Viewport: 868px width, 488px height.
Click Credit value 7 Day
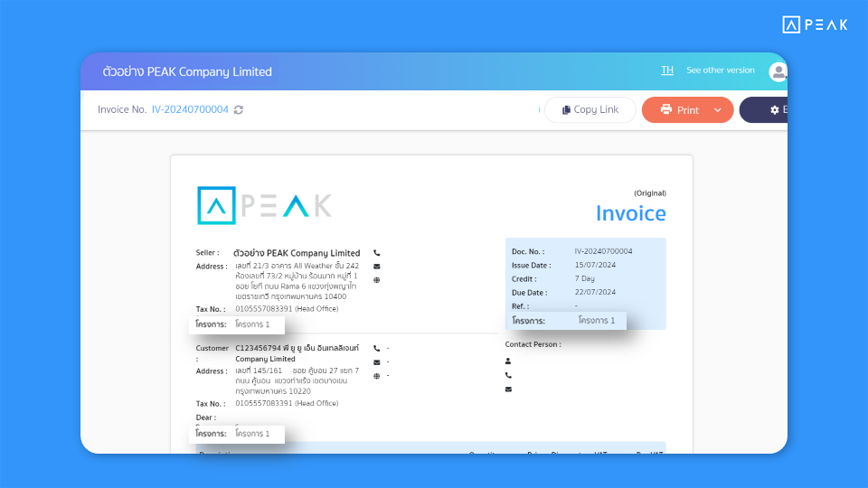(585, 278)
